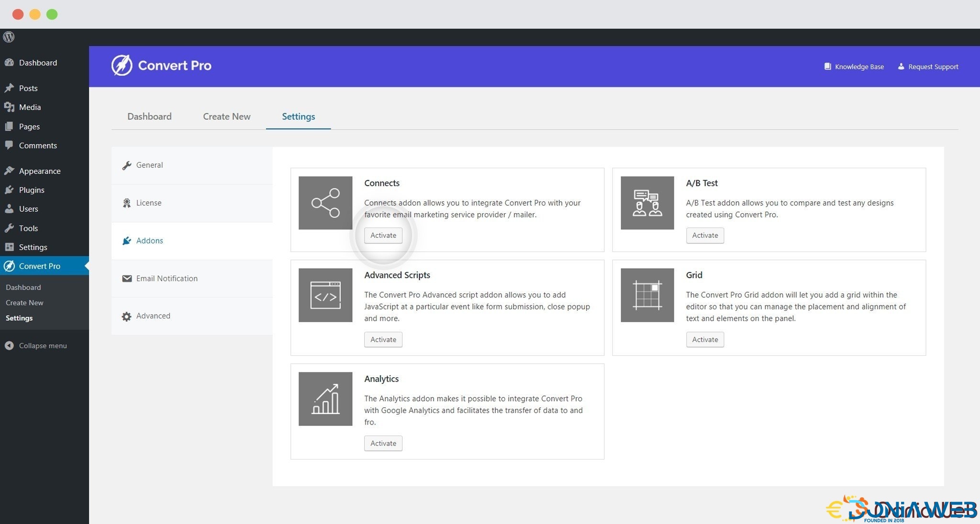Viewport: 980px width, 524px height.
Task: Click the WordPress Settings sliders icon
Action: [x=9, y=247]
